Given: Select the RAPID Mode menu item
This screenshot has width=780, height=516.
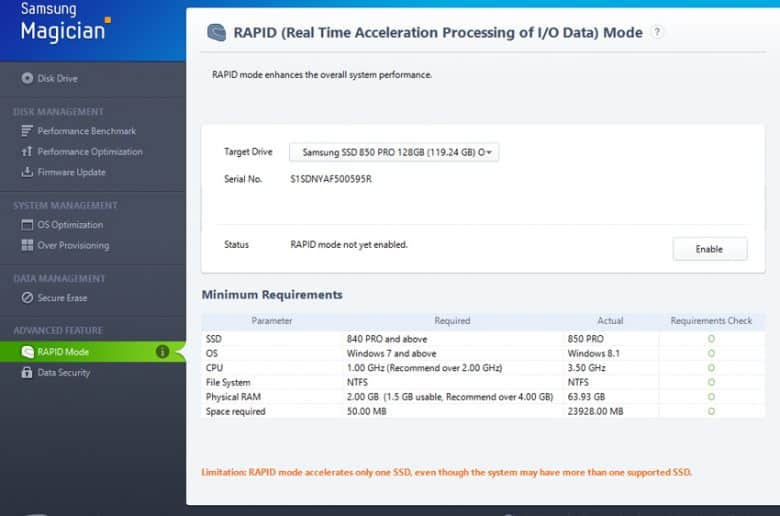Looking at the screenshot, I should (93, 352).
